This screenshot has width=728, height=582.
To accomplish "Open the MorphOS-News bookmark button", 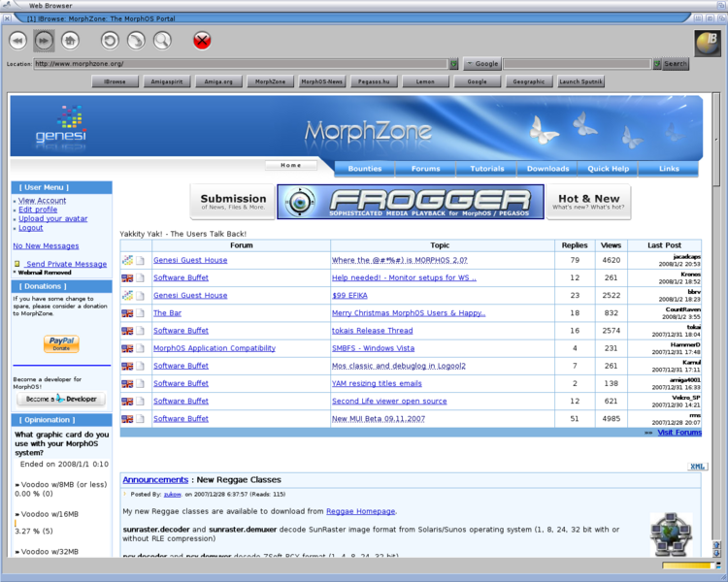I will pos(321,82).
